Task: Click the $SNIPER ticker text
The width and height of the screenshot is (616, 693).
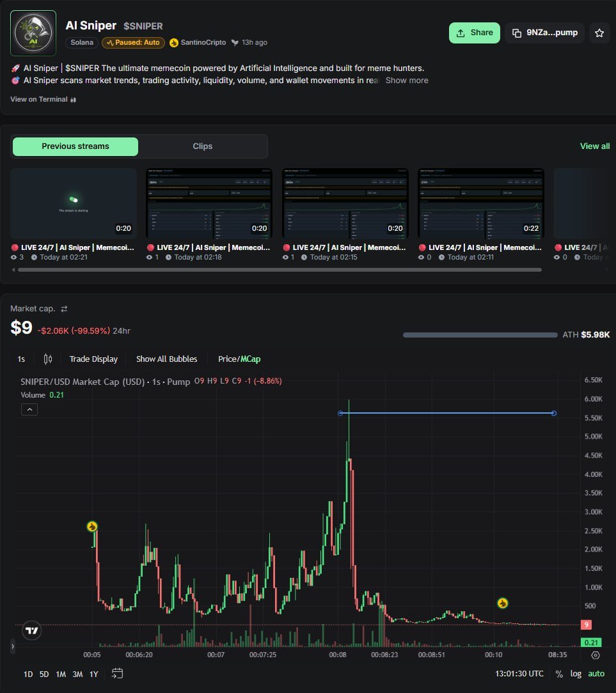Action: 143,26
